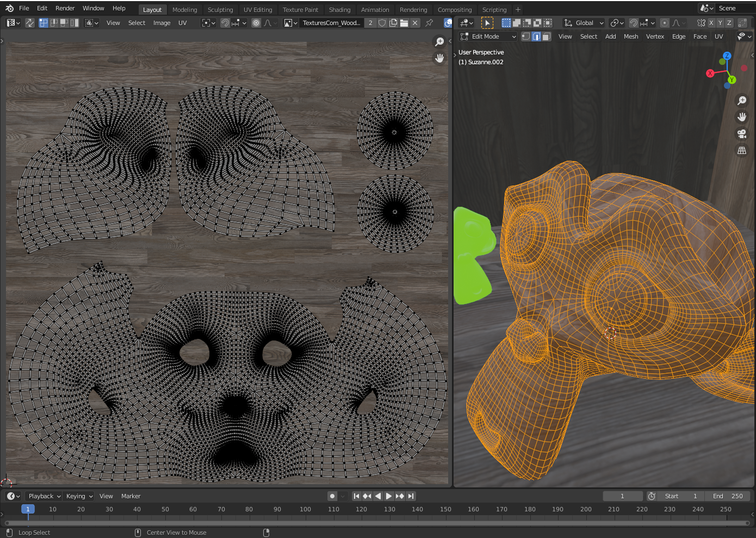
Task: Open the Playback dropdown in timeline
Action: click(45, 496)
